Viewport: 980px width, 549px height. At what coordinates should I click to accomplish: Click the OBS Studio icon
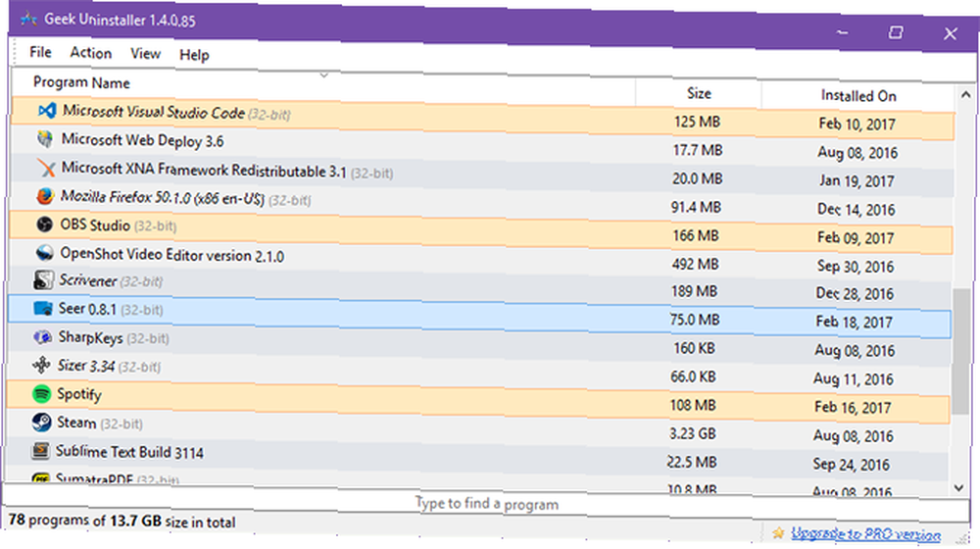pos(44,224)
